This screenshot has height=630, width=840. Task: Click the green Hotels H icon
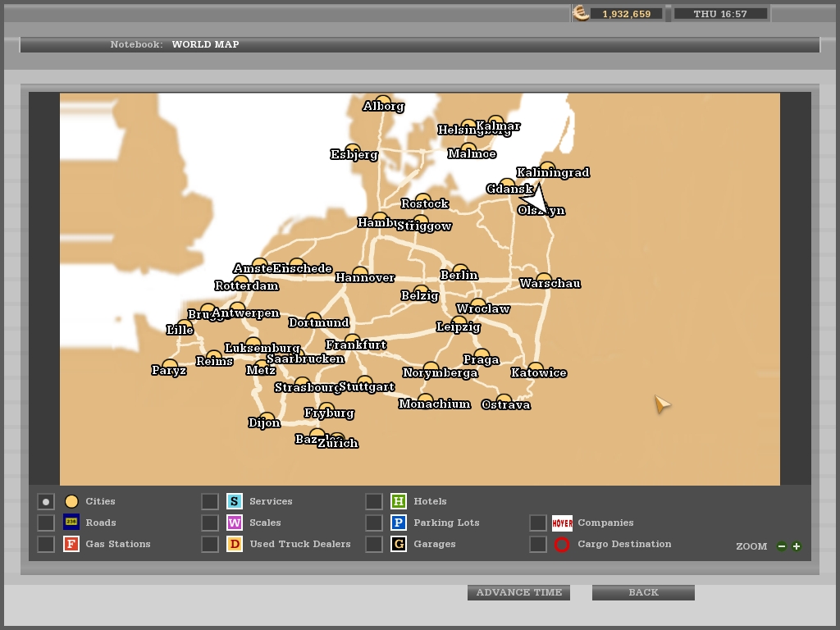(399, 501)
